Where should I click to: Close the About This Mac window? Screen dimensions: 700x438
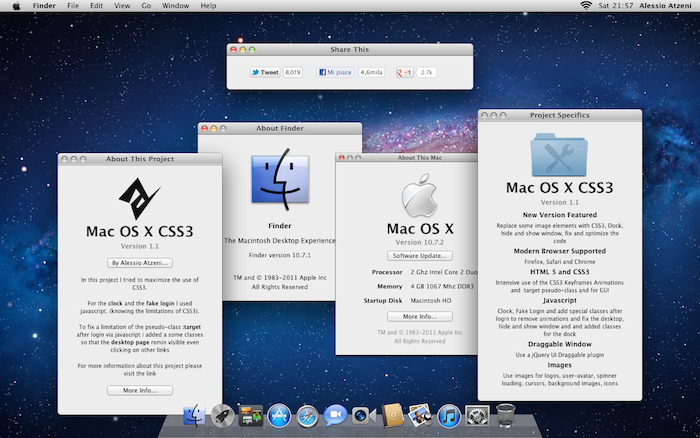342,158
